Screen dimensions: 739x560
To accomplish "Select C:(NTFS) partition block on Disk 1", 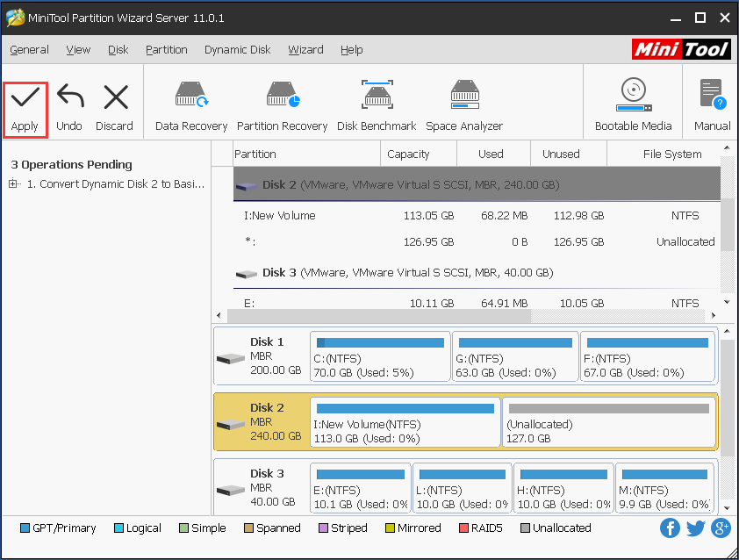I will tap(380, 356).
